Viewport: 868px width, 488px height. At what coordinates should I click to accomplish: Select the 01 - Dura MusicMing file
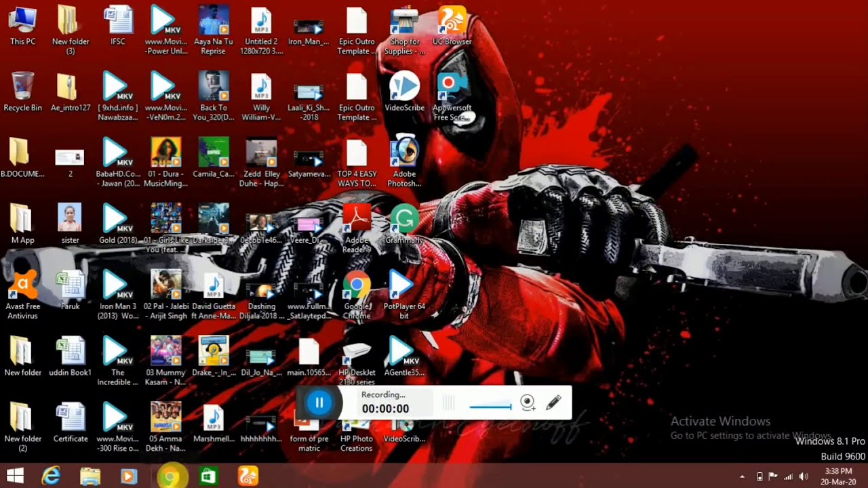166,163
